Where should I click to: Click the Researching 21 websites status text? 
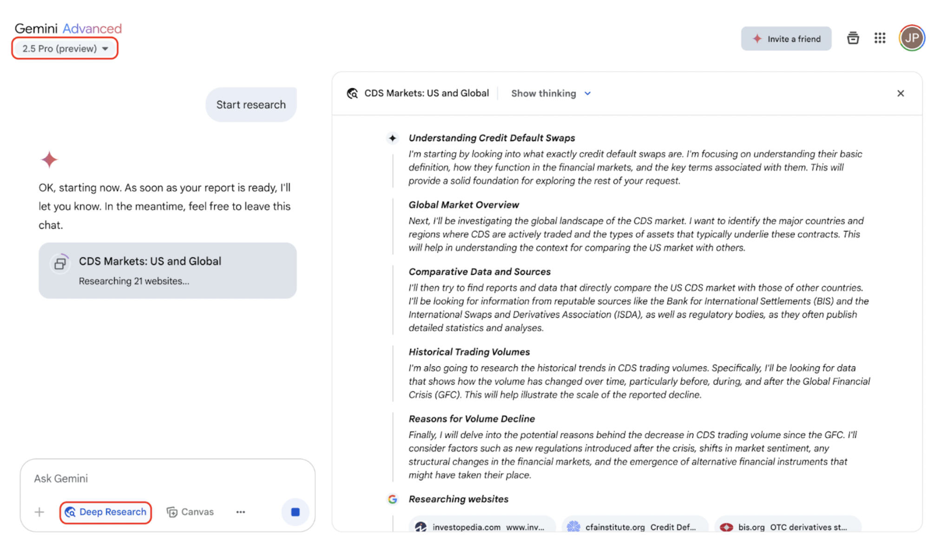point(134,281)
